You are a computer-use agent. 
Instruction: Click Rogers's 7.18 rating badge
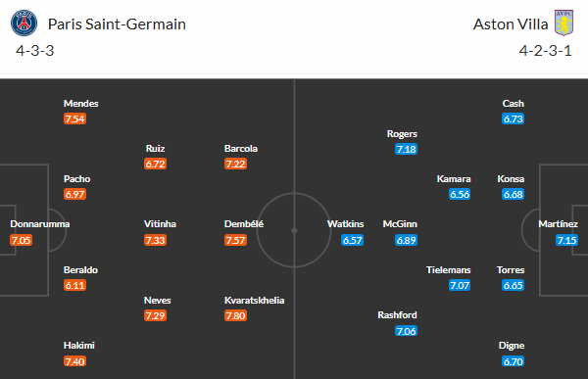tap(406, 149)
